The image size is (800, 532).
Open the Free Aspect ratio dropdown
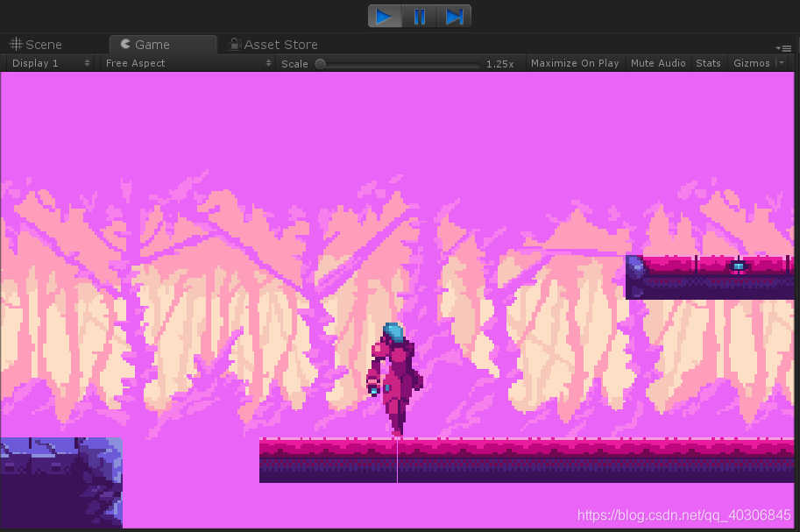175,62
